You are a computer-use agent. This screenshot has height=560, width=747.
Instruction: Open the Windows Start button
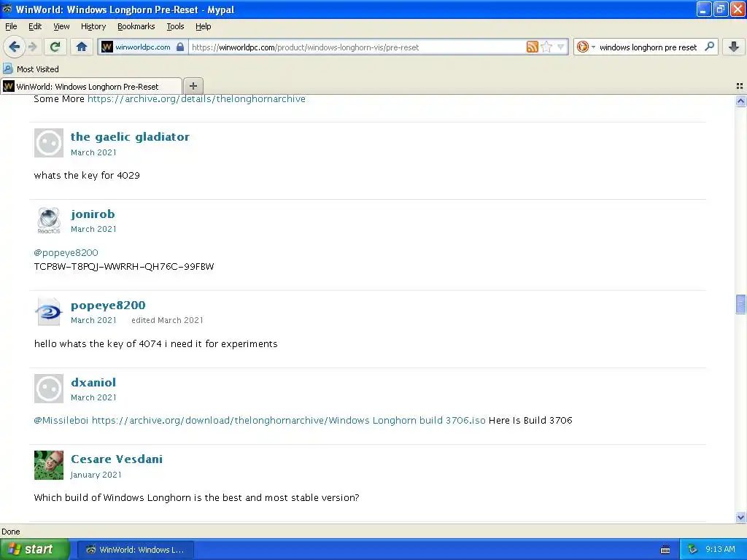pyautogui.click(x=34, y=549)
